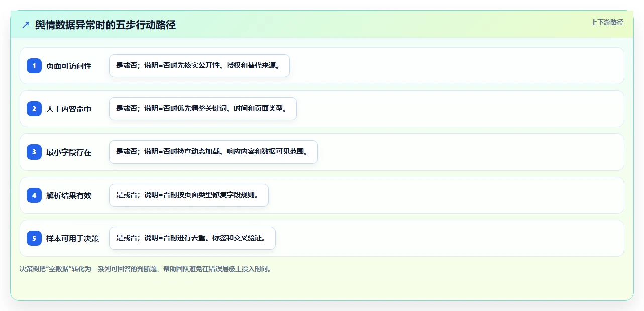Click the 上下游路径 label in the header
The image size is (644, 311).
(607, 22)
